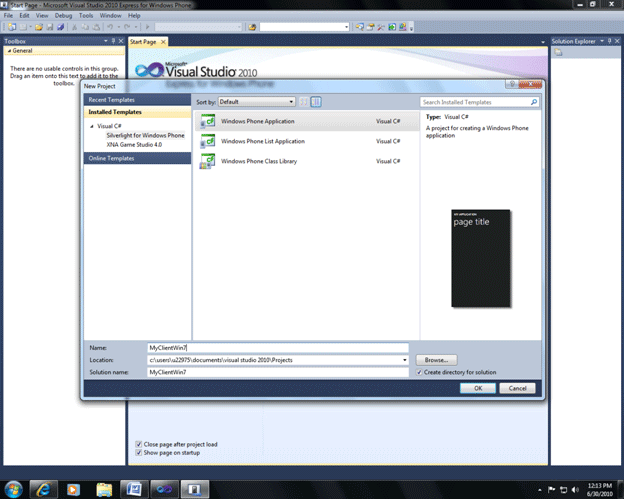Click the project Name input field

(x=278, y=348)
